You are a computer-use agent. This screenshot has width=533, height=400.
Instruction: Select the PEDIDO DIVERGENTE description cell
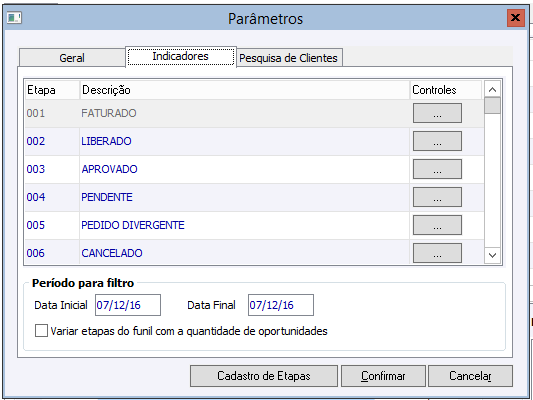(x=245, y=225)
